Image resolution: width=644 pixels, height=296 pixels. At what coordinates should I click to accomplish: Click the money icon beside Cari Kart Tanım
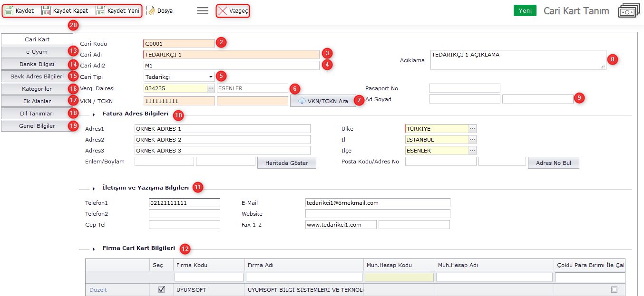click(x=629, y=11)
